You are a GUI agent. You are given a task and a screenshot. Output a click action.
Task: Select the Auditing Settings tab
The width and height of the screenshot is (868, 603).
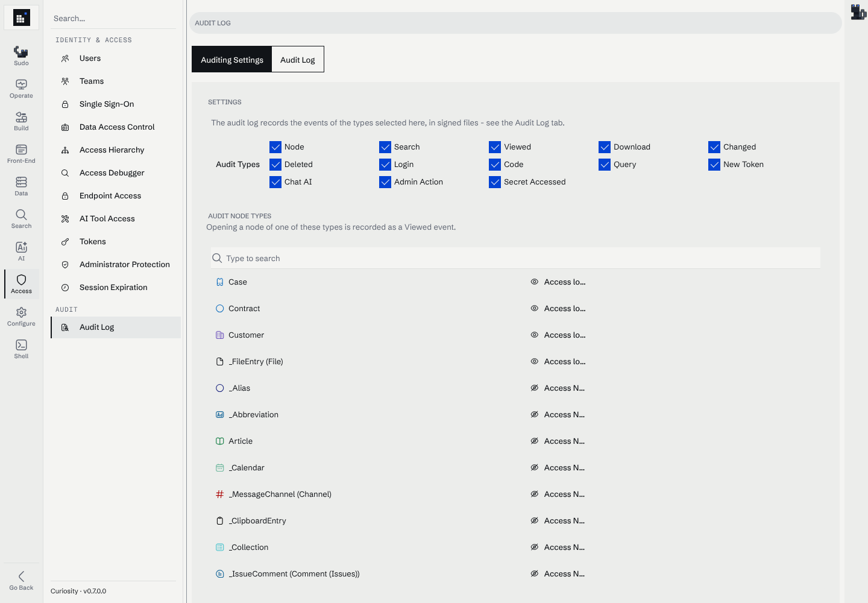pos(232,60)
